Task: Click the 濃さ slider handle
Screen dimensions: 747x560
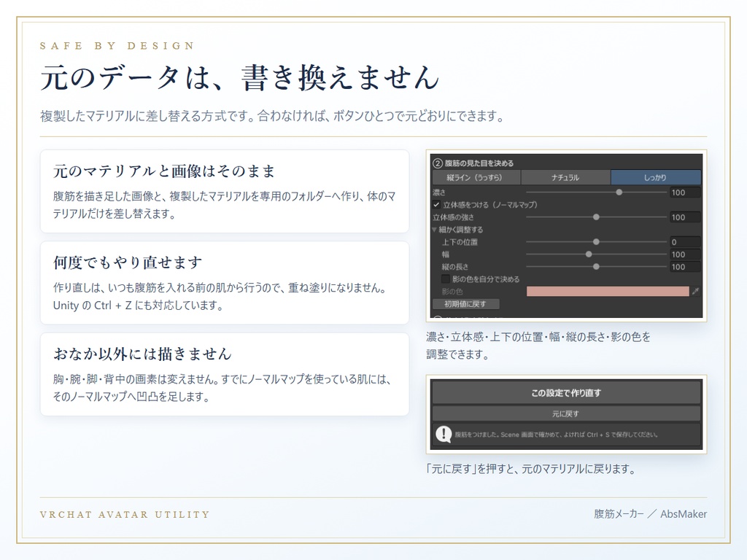Action: point(619,192)
